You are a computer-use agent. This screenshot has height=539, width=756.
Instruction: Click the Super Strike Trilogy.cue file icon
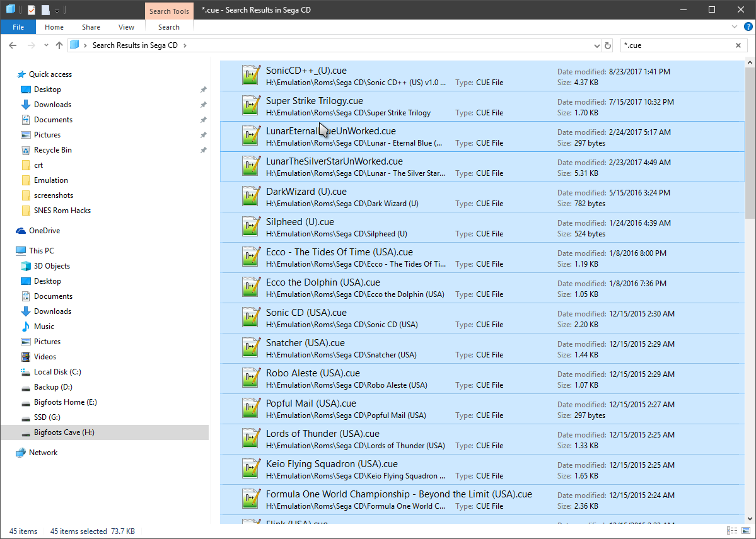click(x=251, y=105)
